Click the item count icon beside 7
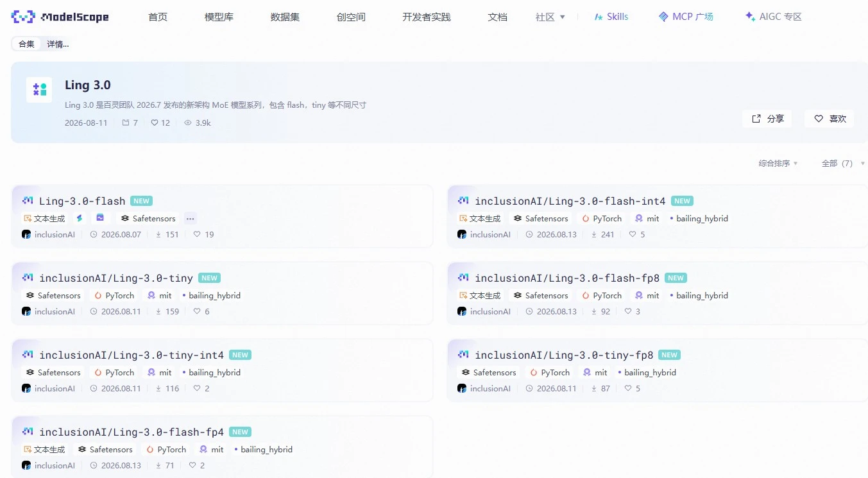Image resolution: width=868 pixels, height=478 pixels. pos(126,123)
